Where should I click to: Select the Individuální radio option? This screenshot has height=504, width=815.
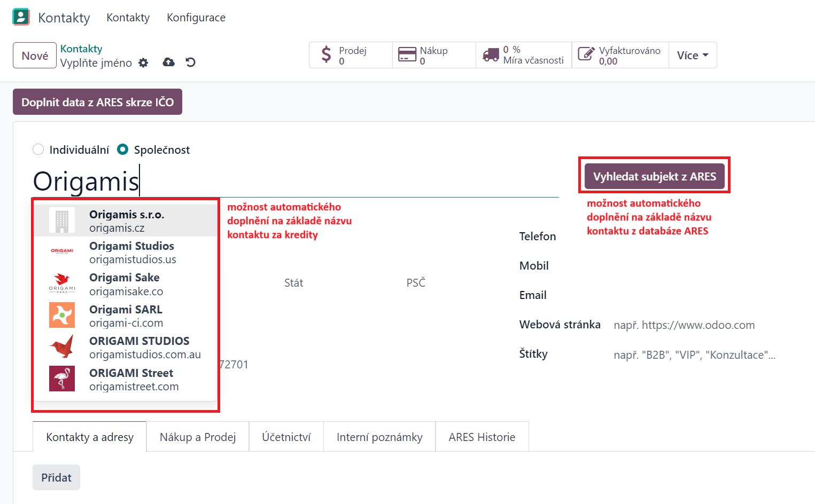pos(38,149)
